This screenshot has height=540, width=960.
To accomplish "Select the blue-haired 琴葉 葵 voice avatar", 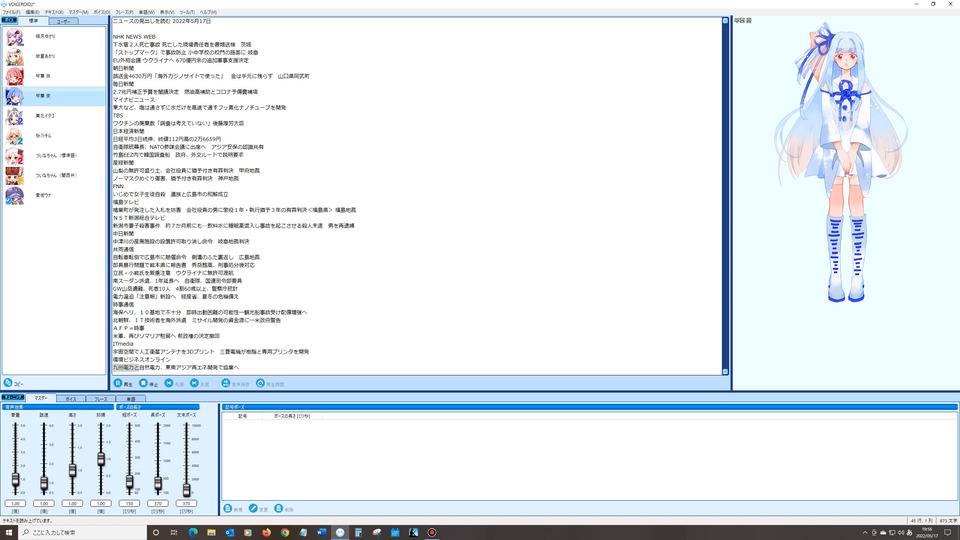I will [x=15, y=96].
